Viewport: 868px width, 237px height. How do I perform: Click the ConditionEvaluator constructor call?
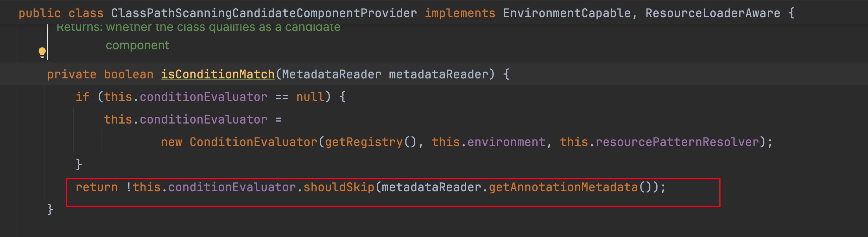pyautogui.click(x=254, y=142)
